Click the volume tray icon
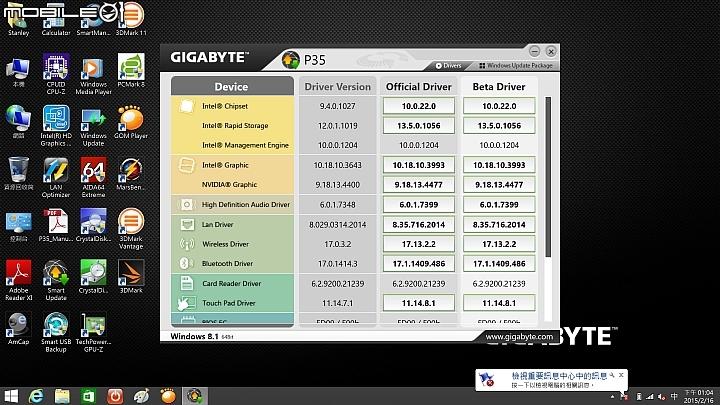This screenshot has width=720, height=405. point(661,397)
